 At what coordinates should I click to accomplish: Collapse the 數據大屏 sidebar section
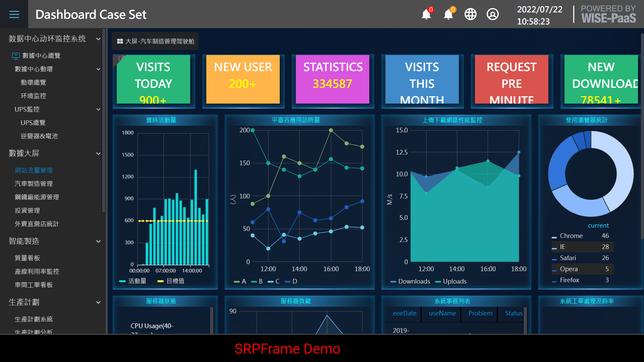pyautogui.click(x=98, y=154)
